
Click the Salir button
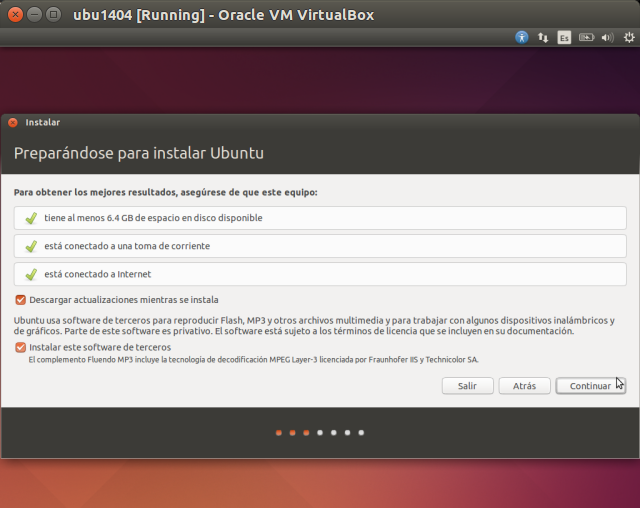point(467,386)
